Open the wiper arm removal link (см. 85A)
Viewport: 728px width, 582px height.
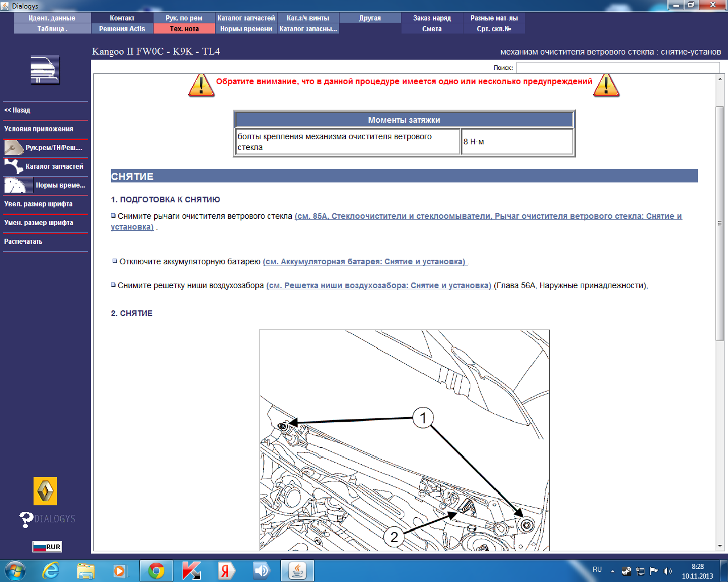(x=488, y=216)
